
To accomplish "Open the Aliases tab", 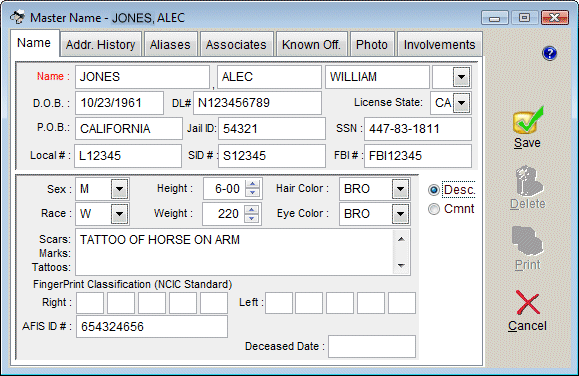I will pos(170,45).
